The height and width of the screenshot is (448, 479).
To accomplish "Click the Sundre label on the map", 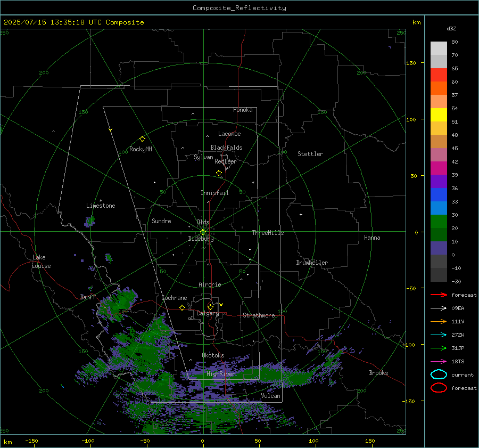I will click(x=161, y=221).
